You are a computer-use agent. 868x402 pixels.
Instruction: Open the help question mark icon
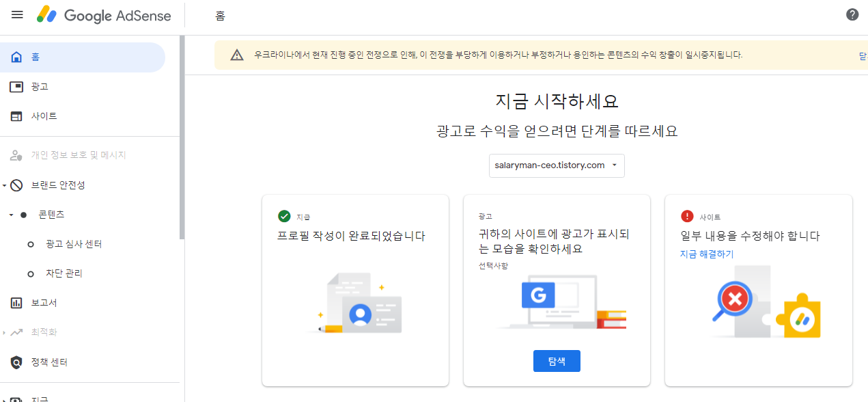(852, 14)
